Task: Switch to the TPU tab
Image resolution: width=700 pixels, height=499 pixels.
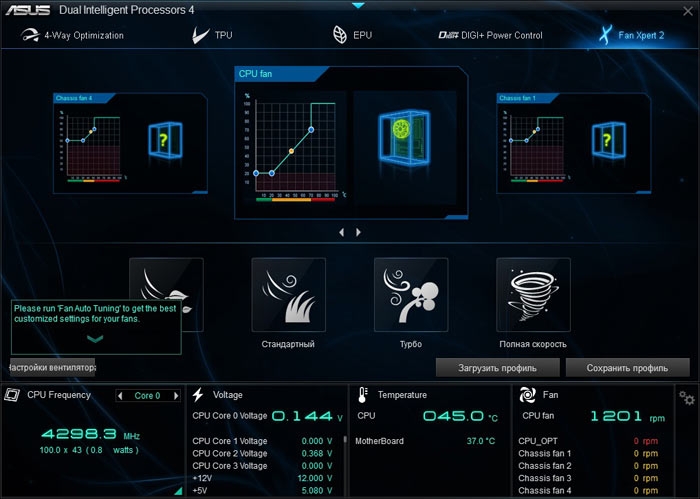Action: (212, 35)
